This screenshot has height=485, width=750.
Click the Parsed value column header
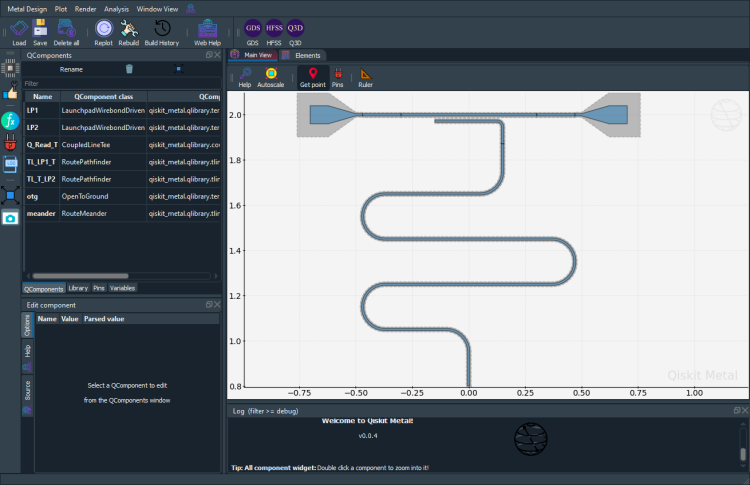pos(104,319)
